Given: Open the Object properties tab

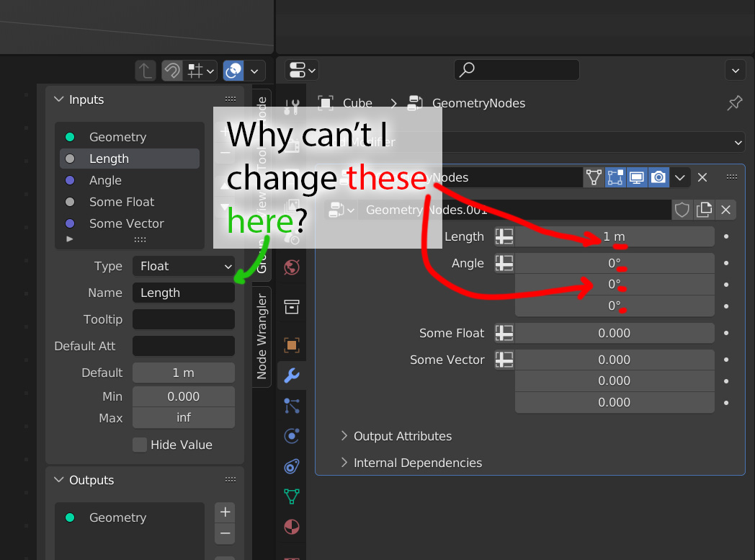Looking at the screenshot, I should tap(292, 345).
